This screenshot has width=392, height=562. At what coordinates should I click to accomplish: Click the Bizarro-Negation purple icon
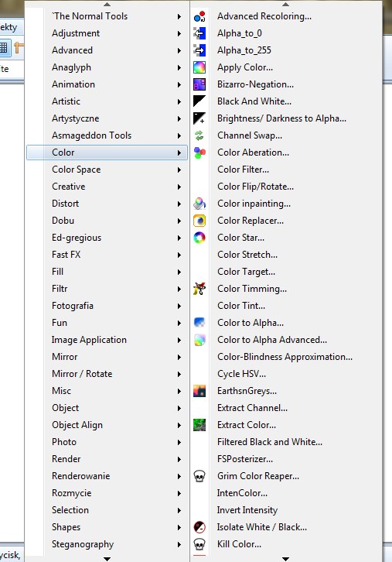(x=199, y=84)
